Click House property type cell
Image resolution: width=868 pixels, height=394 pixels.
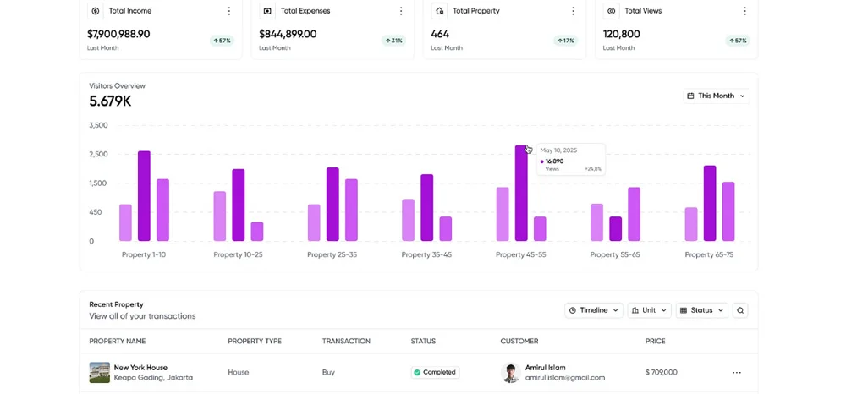pos(238,372)
